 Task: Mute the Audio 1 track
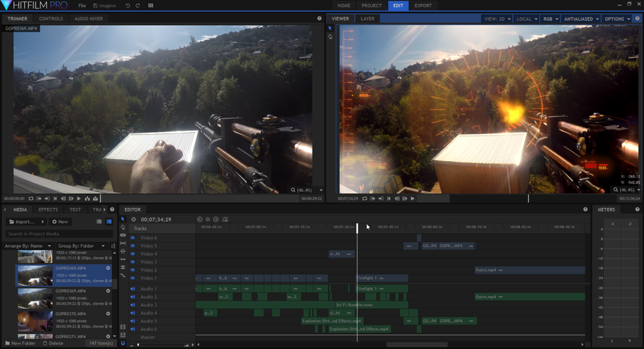coord(133,289)
